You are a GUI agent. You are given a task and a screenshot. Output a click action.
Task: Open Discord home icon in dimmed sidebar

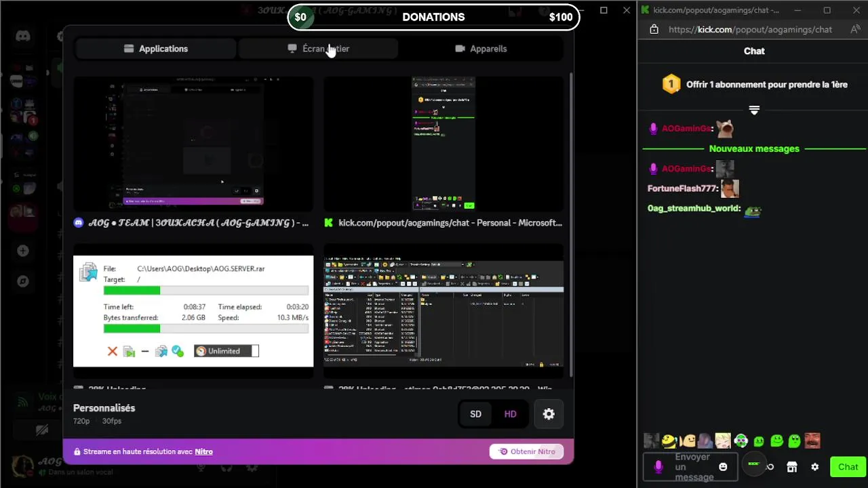(23, 36)
